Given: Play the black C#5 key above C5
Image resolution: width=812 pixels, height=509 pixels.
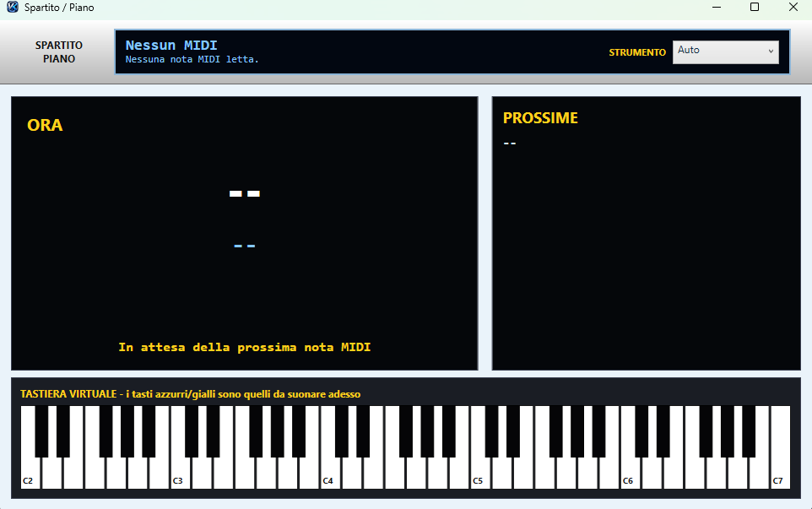Looking at the screenshot, I should (x=491, y=431).
